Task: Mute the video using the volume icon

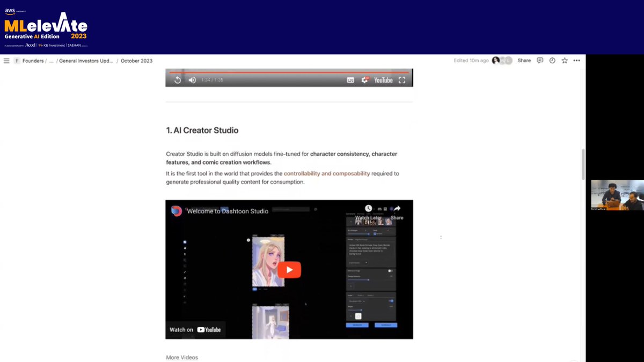Action: tap(192, 79)
